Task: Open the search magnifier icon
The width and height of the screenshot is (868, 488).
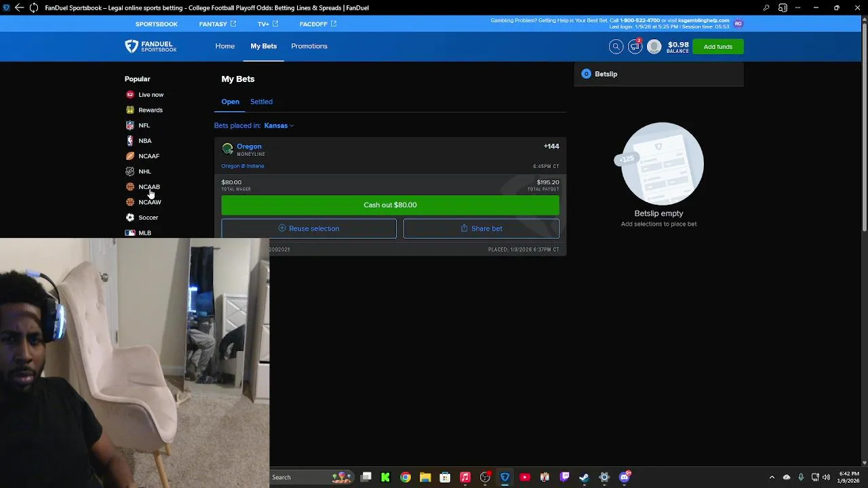Action: point(616,46)
